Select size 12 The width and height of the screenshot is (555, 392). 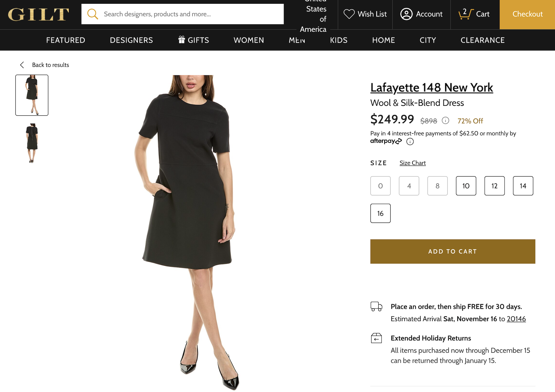pyautogui.click(x=494, y=186)
